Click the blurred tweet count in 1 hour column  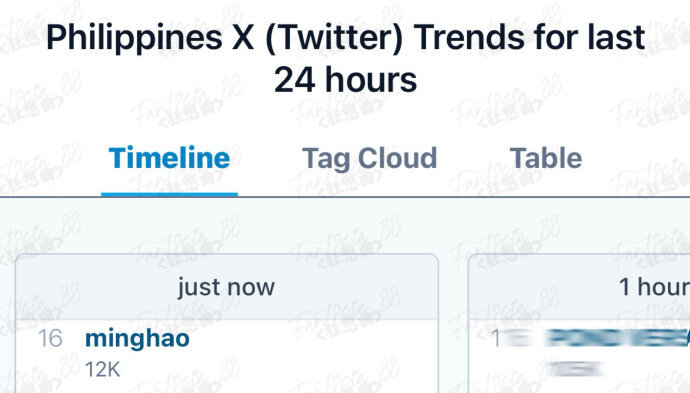(576, 369)
